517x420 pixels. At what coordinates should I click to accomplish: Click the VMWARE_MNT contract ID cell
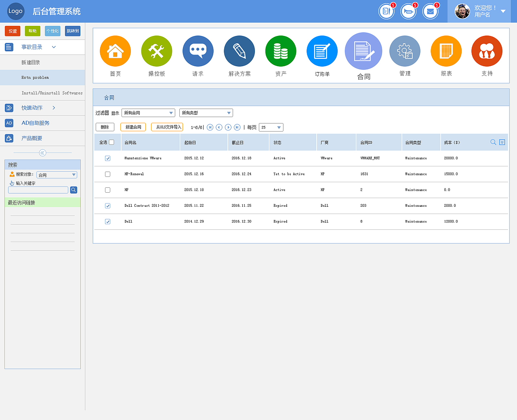point(370,158)
